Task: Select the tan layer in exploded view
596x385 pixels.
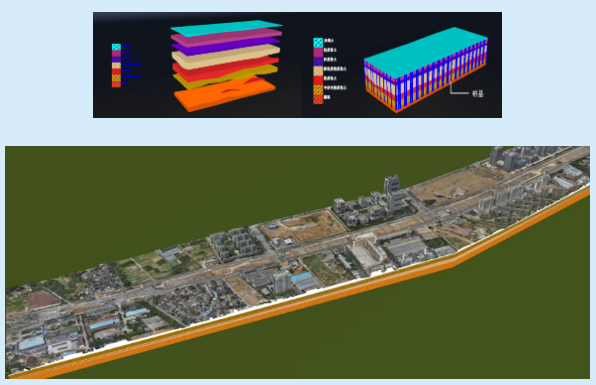Action: [x=226, y=56]
